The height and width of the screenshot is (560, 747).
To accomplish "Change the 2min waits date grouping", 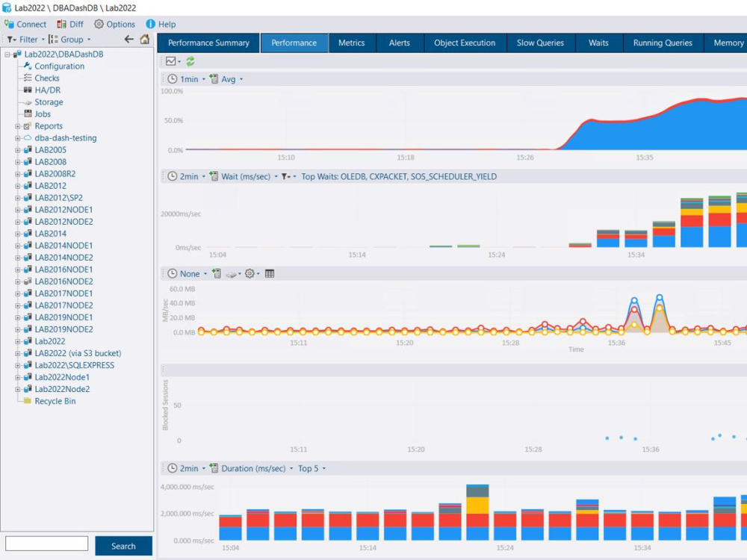I will point(186,177).
